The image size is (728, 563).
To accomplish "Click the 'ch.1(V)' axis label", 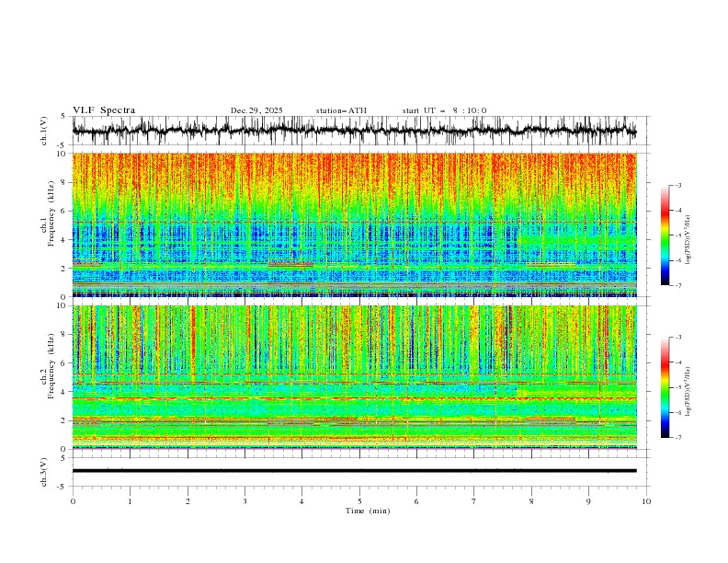I will 44,131.
